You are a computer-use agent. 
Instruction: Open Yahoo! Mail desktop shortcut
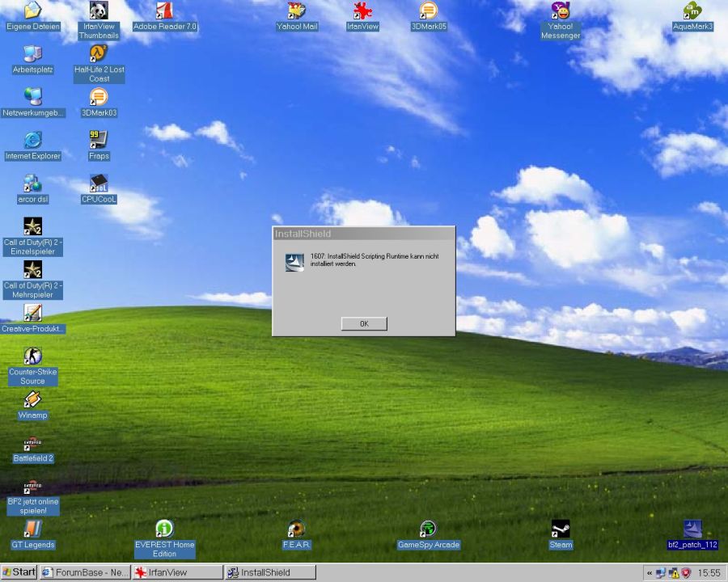[x=297, y=16]
